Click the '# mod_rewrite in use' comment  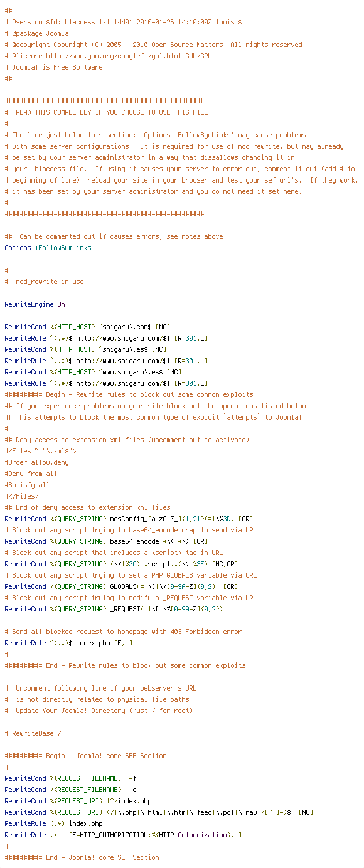[44, 282]
